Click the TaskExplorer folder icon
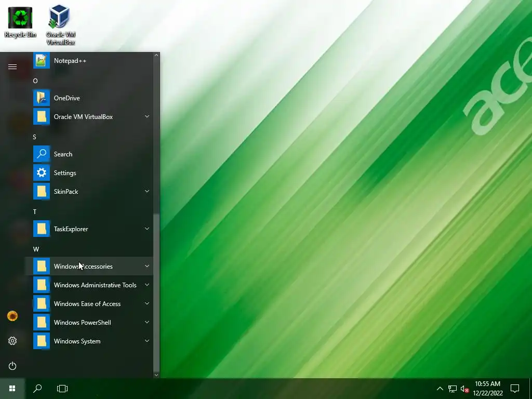This screenshot has height=399, width=532. (42, 229)
